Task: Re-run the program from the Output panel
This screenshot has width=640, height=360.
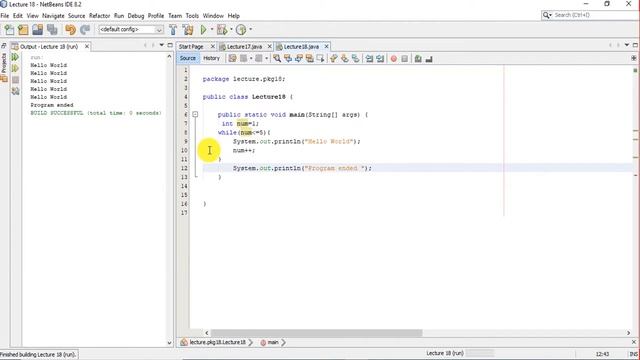Action: click(x=15, y=57)
